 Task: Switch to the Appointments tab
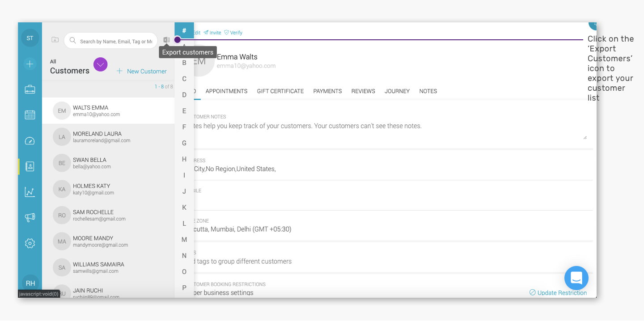(226, 91)
